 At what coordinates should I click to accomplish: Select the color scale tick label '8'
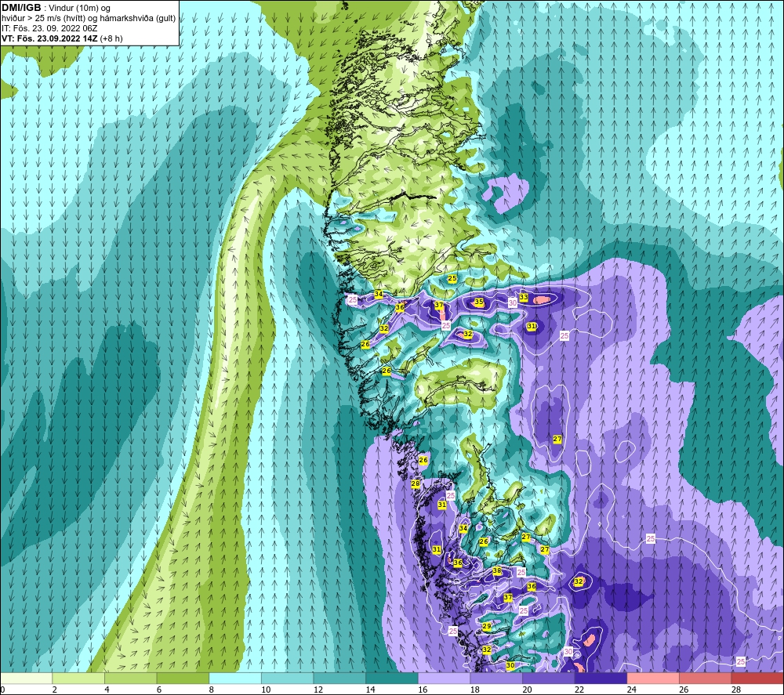(x=212, y=690)
